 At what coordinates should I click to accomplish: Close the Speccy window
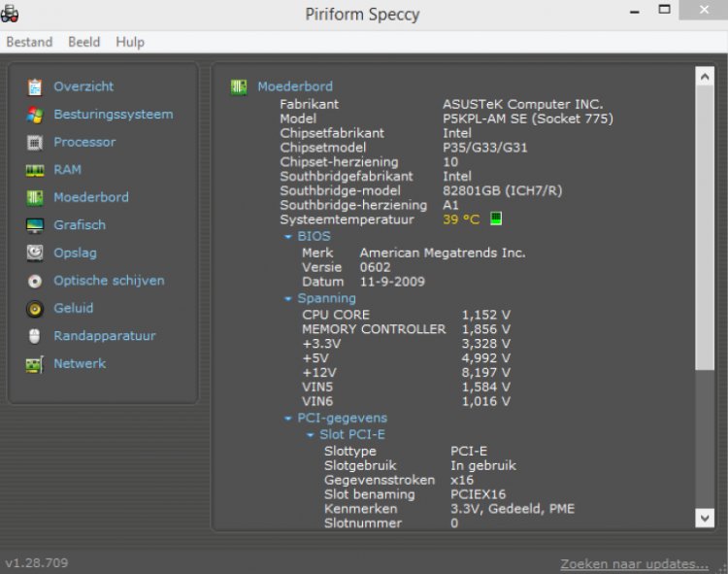tap(704, 10)
